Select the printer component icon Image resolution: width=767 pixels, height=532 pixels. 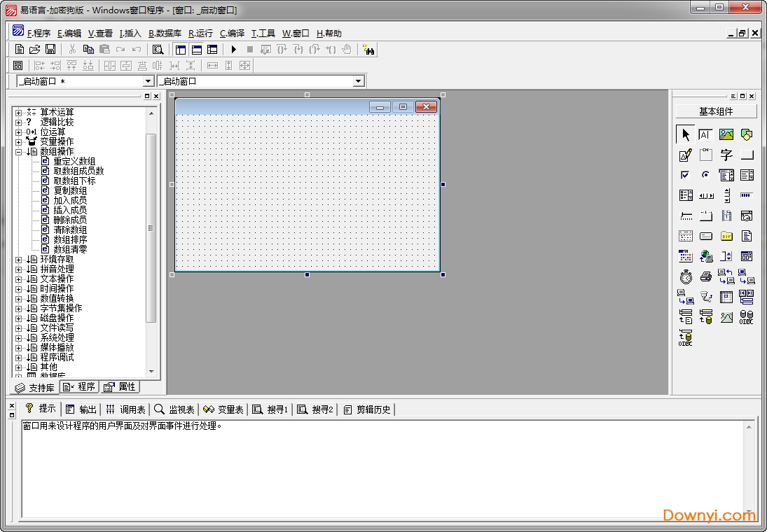click(705, 276)
